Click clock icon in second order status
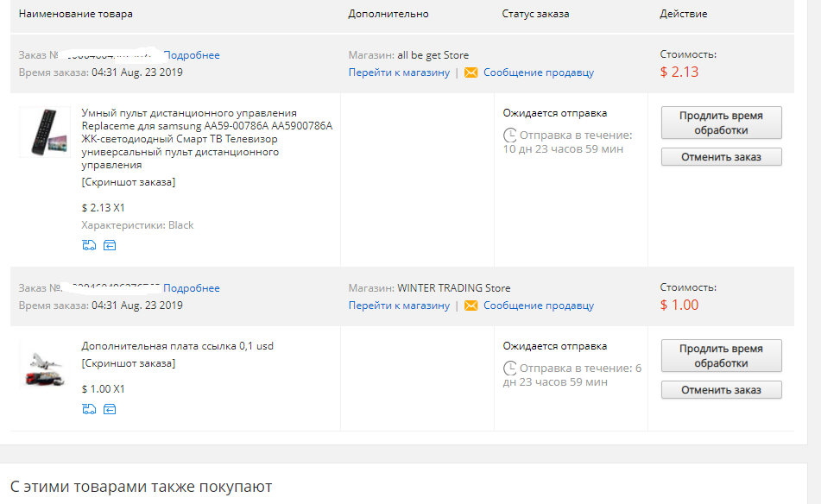 (509, 368)
